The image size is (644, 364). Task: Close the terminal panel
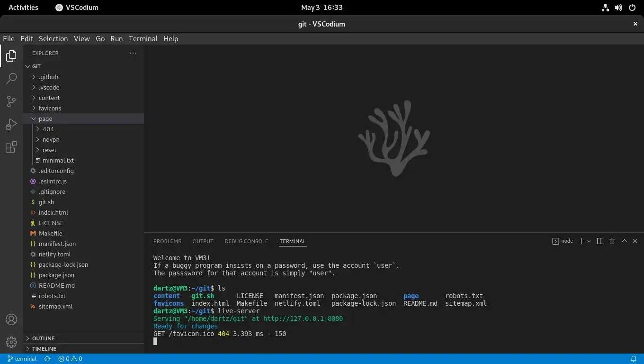635,241
